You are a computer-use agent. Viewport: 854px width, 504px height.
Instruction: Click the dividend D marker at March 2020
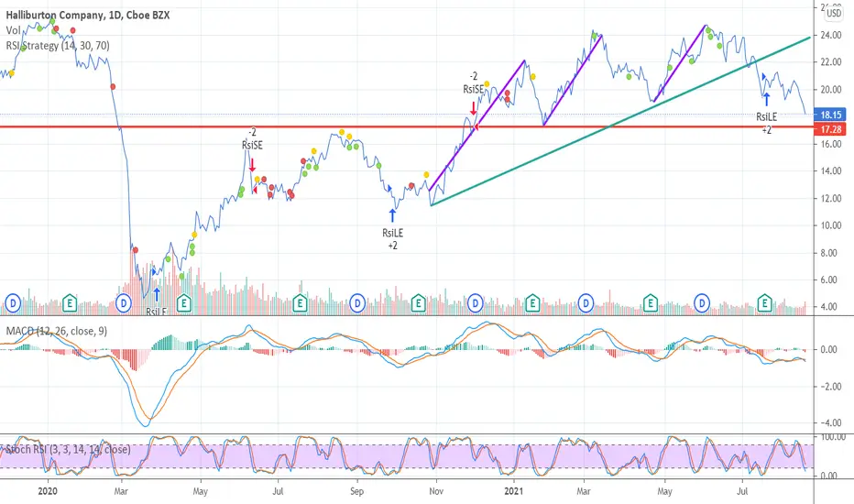(x=124, y=303)
